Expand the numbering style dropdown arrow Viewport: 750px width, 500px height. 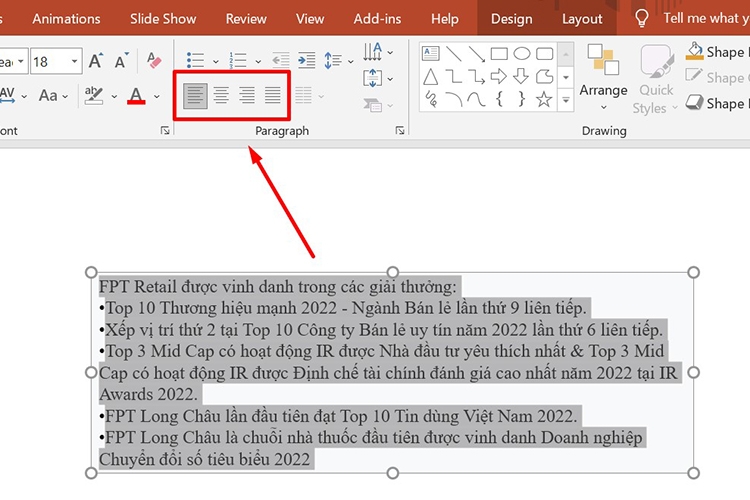(258, 61)
